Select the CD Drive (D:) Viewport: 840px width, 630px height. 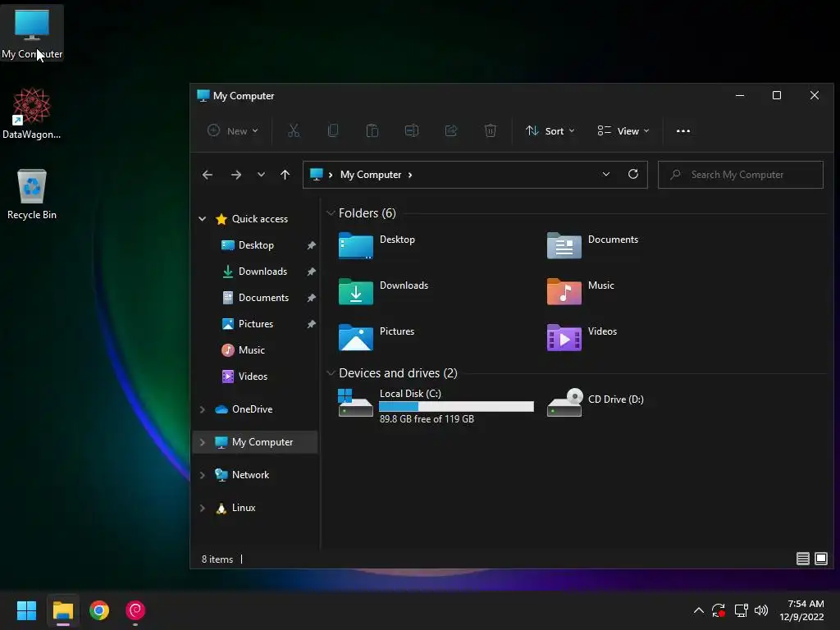[596, 402]
